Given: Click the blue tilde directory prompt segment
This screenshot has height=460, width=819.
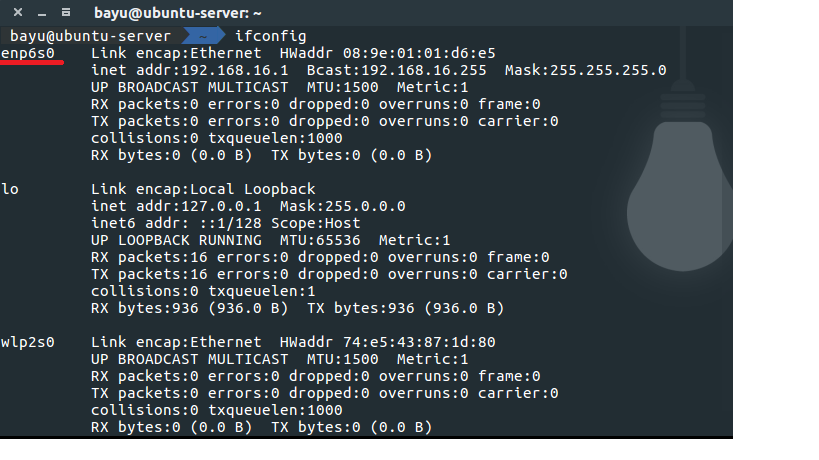Looking at the screenshot, I should 204,36.
